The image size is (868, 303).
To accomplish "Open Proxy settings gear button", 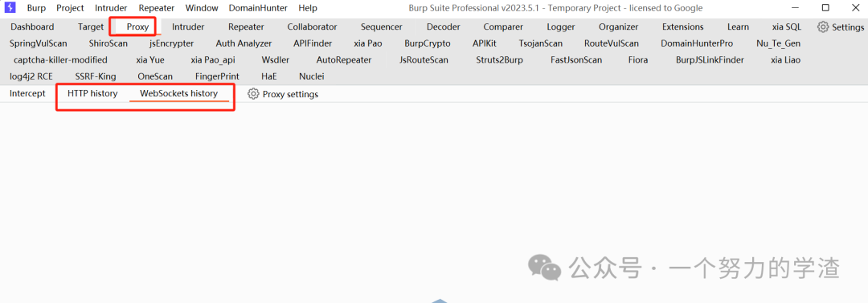I will 253,94.
